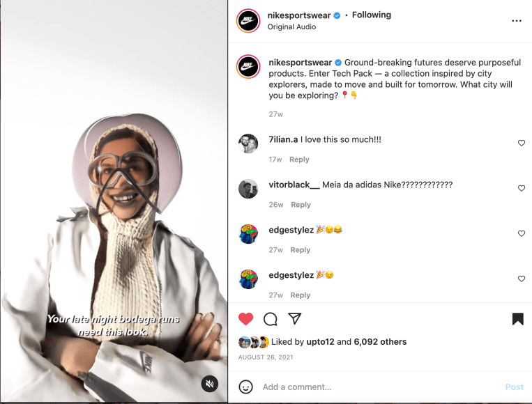532x404 pixels.
Task: Click the Following button in header
Action: [372, 15]
